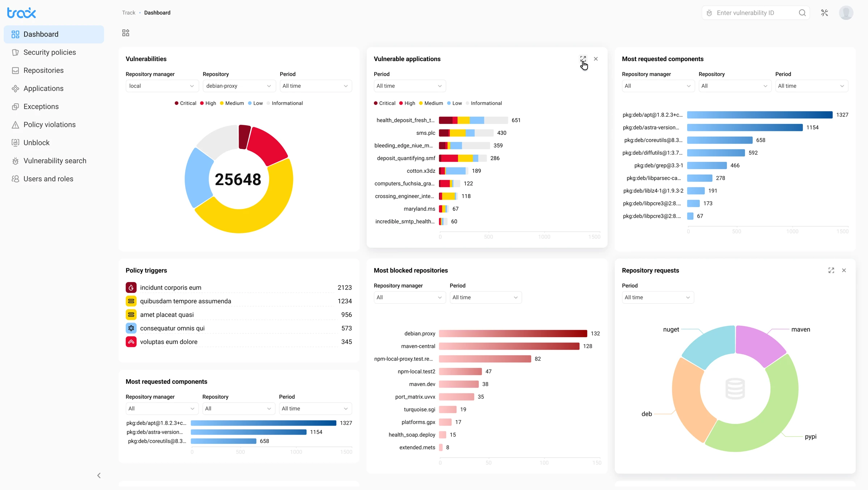Open the user avatar menu

846,13
